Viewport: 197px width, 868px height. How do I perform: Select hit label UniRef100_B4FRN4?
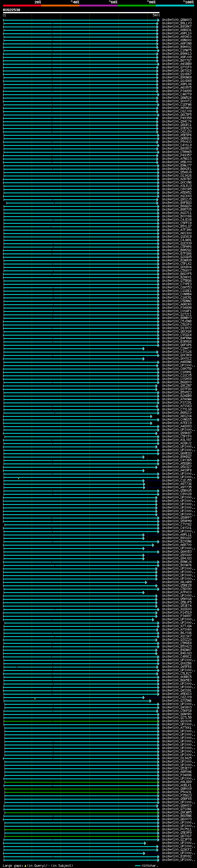click(177, 338)
